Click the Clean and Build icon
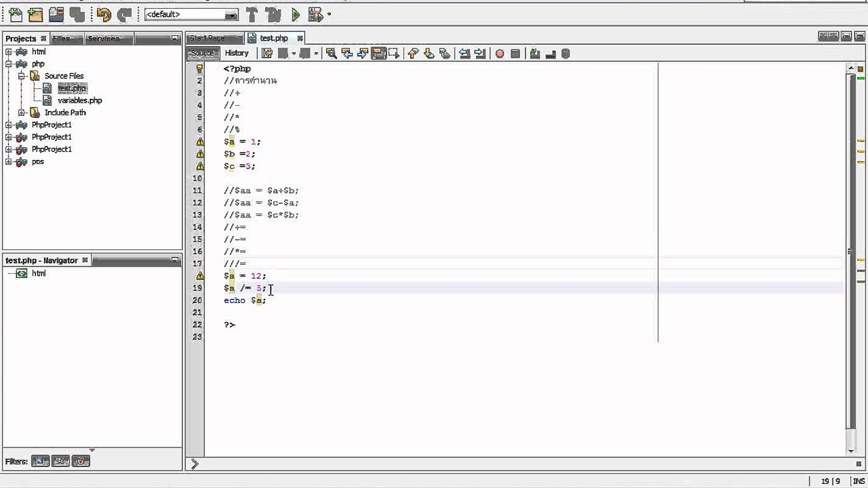 (x=273, y=14)
